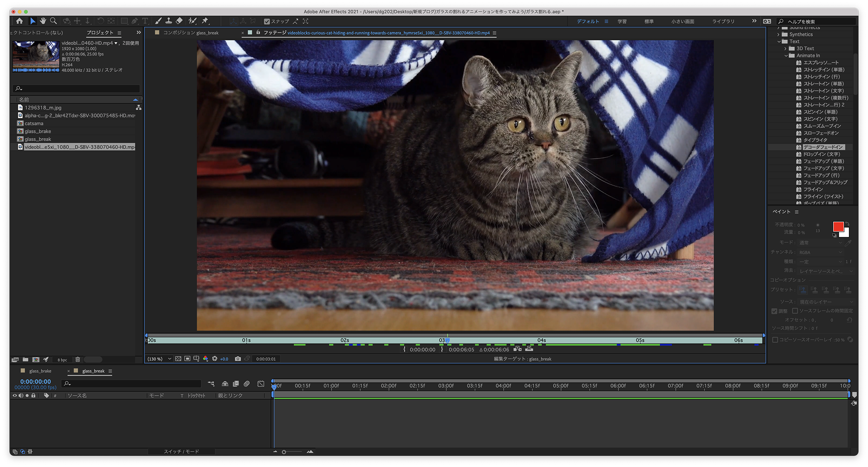868x467 pixels.
Task: Click the 0:00:03:01 current time display
Action: coord(266,359)
